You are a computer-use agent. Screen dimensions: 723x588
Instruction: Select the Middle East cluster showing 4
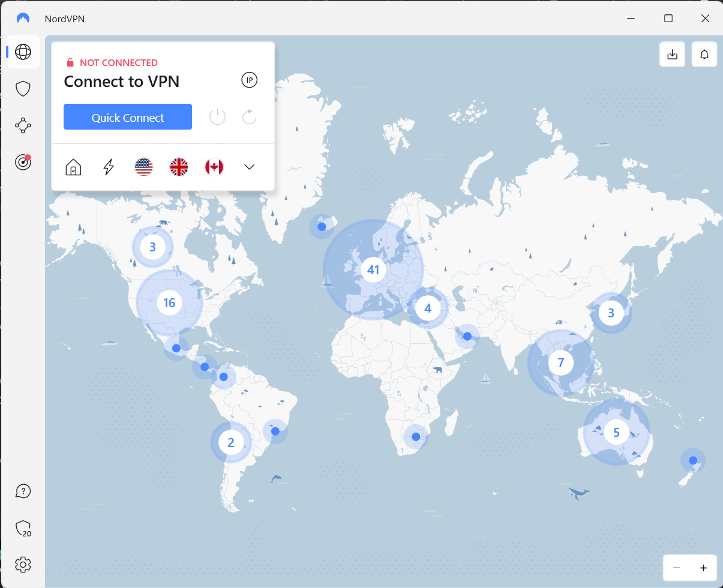(x=428, y=308)
